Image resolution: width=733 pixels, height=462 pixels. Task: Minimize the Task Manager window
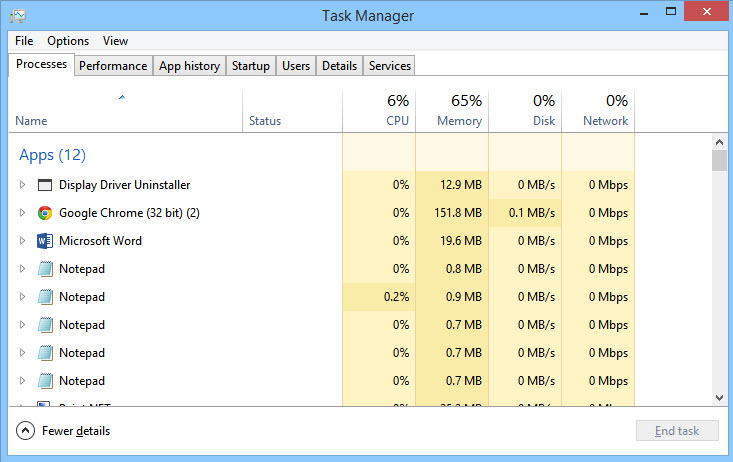[644, 14]
